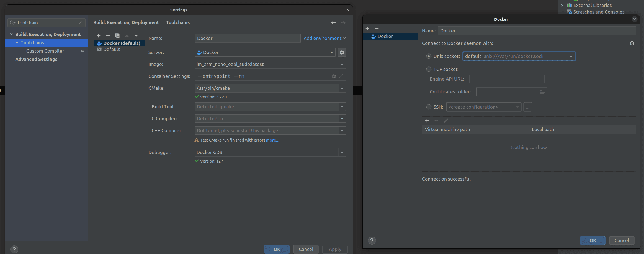
Task: Collapse Build, Execution, Deployment tree node
Action: 12,34
